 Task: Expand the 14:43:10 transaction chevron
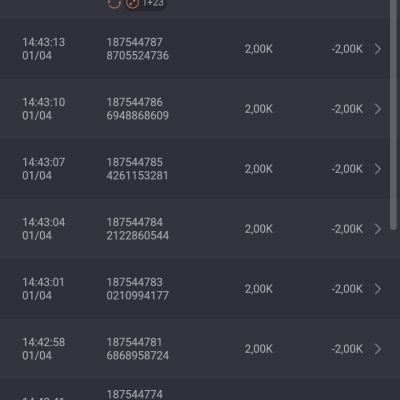coord(378,109)
